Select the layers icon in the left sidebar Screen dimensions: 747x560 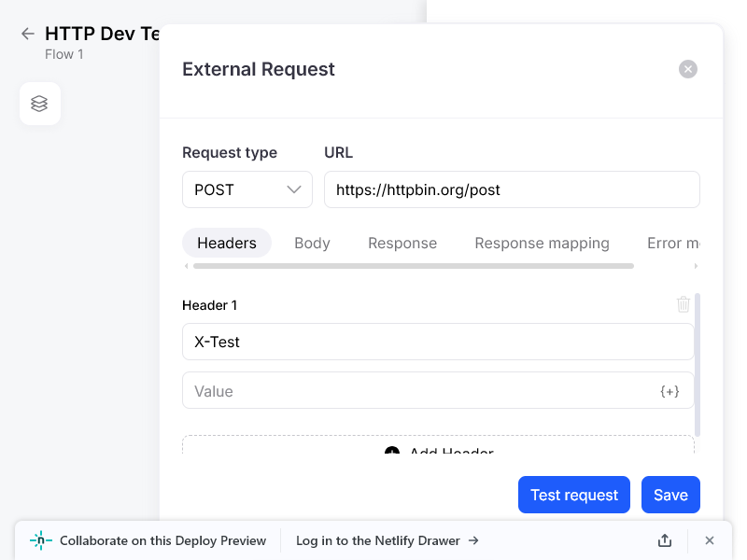pyautogui.click(x=39, y=103)
